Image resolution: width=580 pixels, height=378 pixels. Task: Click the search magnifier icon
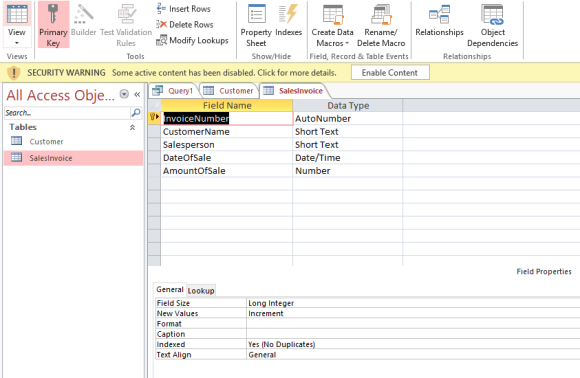136,112
